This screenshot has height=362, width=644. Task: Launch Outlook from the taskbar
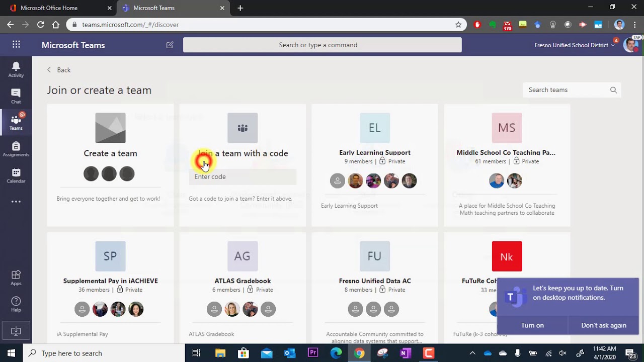coord(290,353)
